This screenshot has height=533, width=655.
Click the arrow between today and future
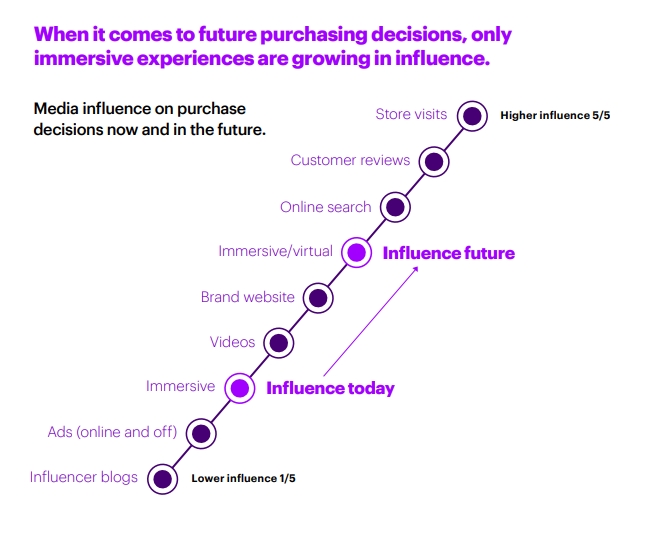point(371,321)
